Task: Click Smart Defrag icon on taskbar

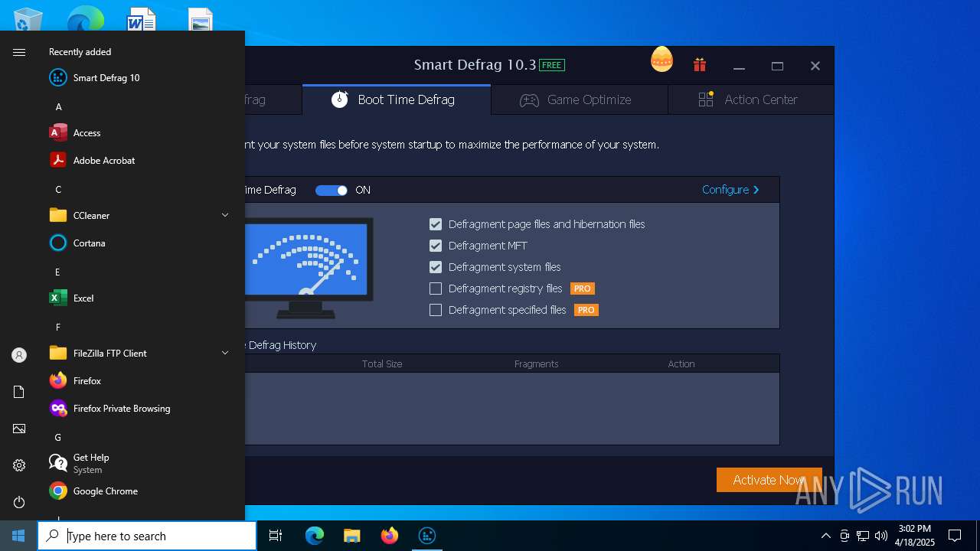Action: (x=427, y=536)
